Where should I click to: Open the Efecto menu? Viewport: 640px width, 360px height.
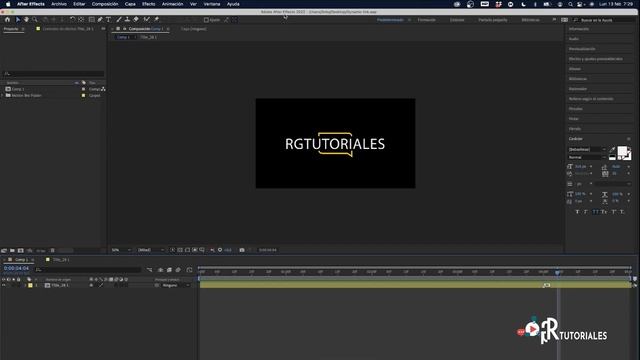click(x=149, y=4)
